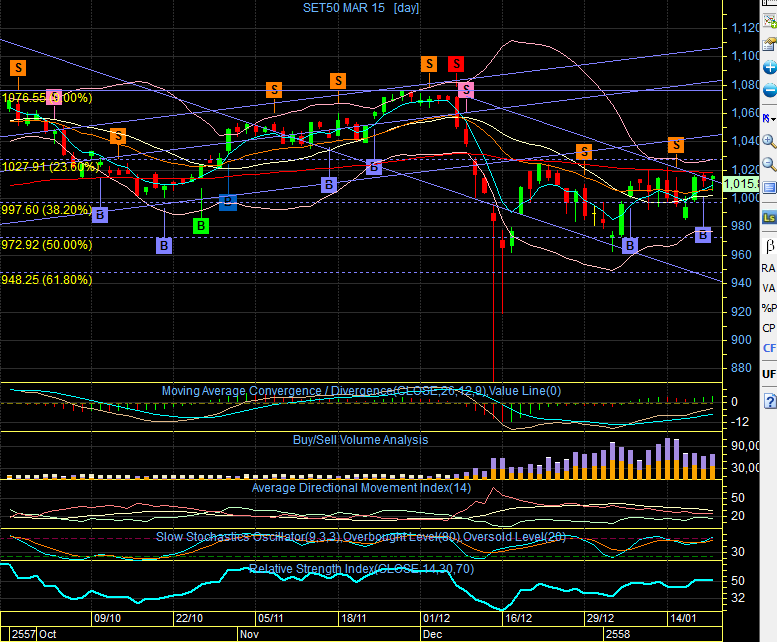Click the 05/11 date on time axis
777x642 pixels.
pyautogui.click(x=271, y=618)
